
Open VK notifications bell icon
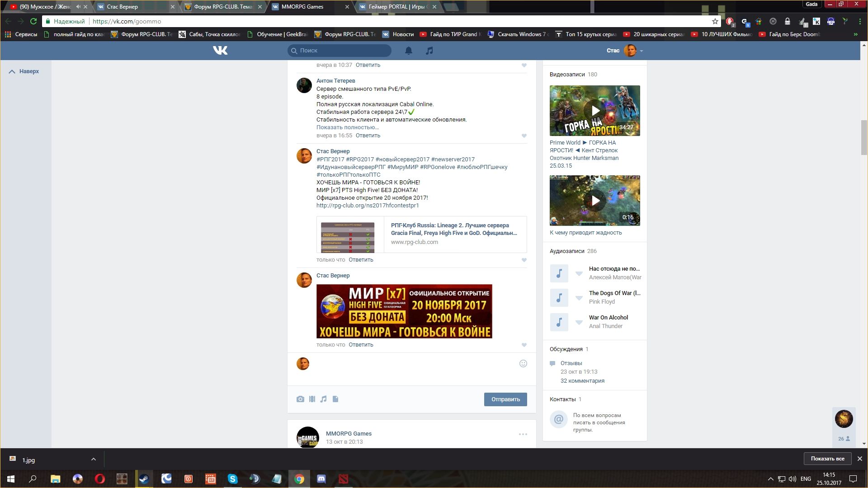(x=408, y=51)
